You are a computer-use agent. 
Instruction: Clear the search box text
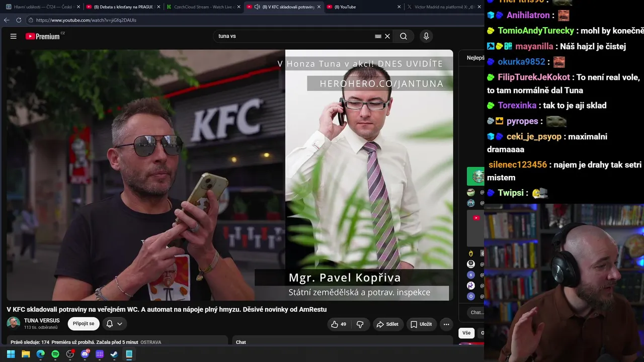pos(387,36)
